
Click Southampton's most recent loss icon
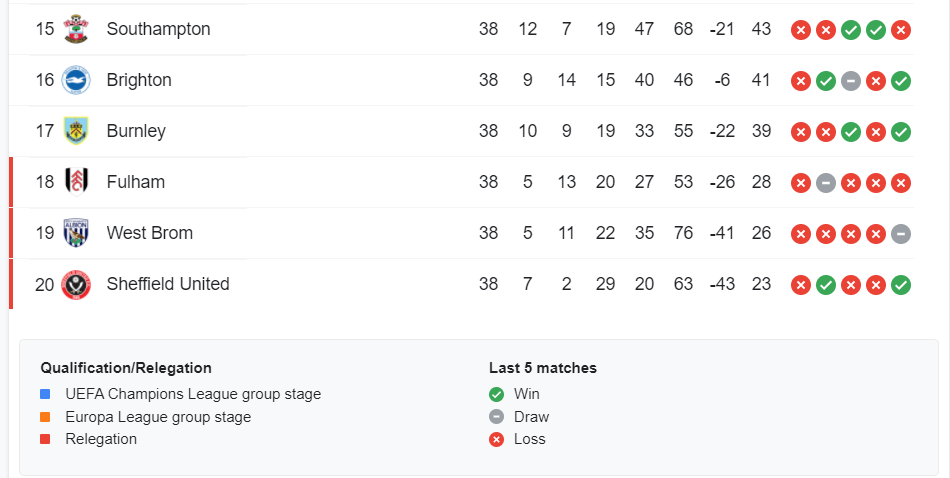(x=900, y=30)
